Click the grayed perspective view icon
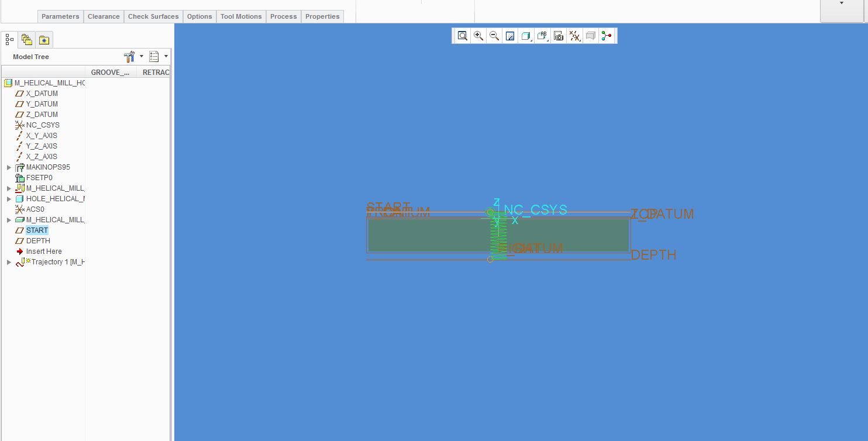This screenshot has height=441, width=868. click(590, 36)
